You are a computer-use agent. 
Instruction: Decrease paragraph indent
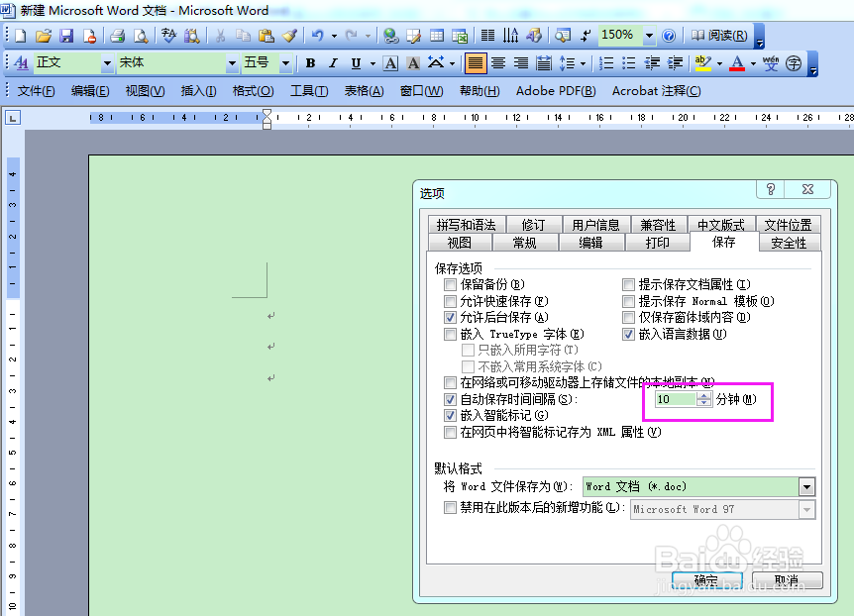652,63
